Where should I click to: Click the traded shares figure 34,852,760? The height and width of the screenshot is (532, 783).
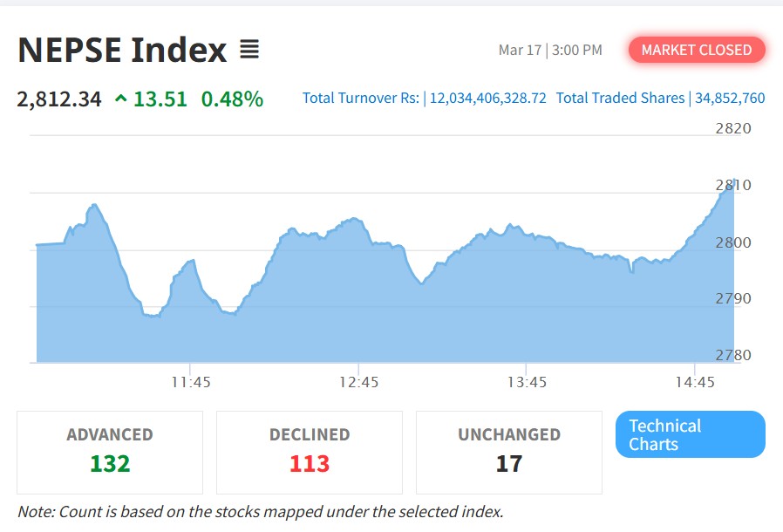point(730,99)
